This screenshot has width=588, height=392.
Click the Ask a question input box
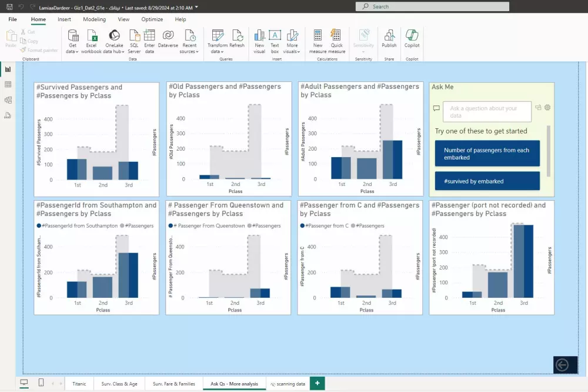(x=487, y=111)
